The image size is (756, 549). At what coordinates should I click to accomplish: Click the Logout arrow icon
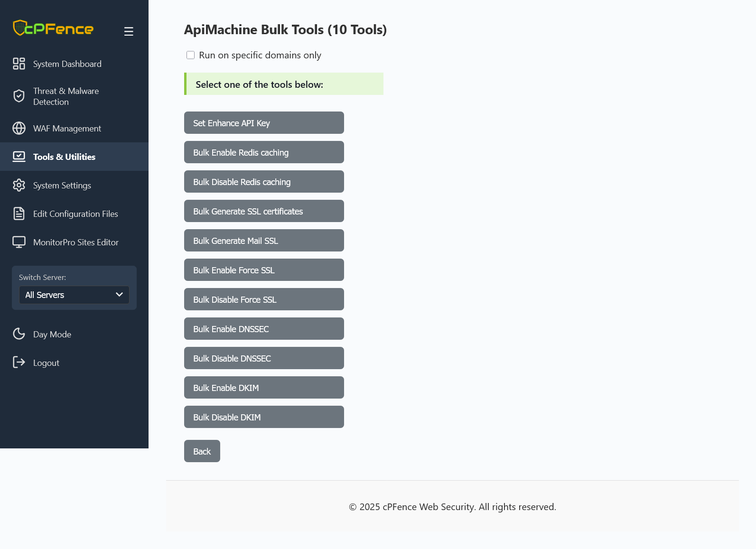point(19,363)
